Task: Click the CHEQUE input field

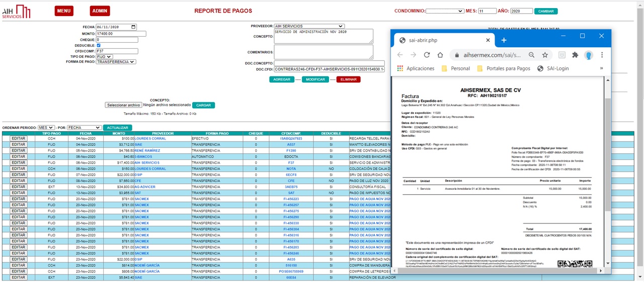Action: pyautogui.click(x=117, y=39)
